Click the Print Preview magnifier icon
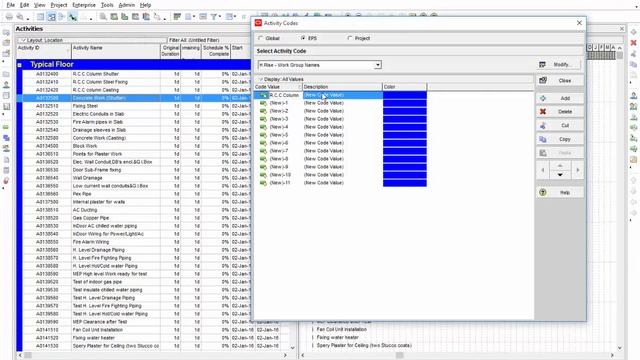Image resolution: width=640 pixels, height=360 pixels. pos(20,17)
